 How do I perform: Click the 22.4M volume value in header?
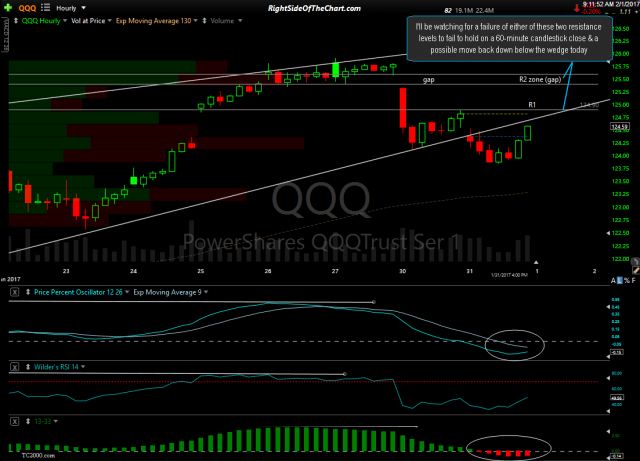coord(484,11)
